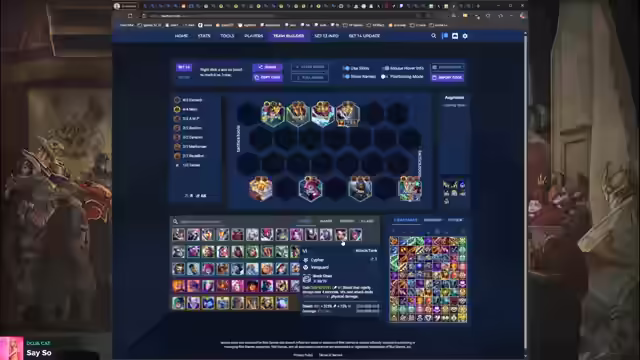This screenshot has width=640, height=360.
Task: Open the dropdown above Import Code
Action: tap(448, 67)
